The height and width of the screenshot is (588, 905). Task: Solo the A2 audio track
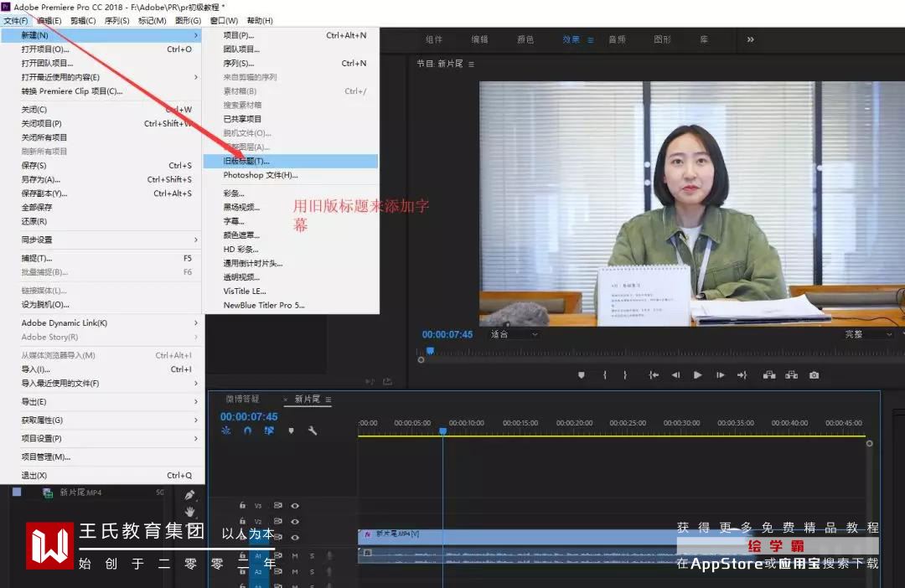(313, 572)
